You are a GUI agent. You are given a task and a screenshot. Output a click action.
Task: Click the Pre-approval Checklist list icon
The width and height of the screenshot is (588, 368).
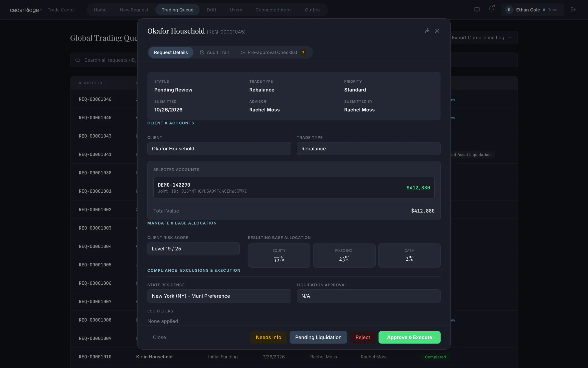point(243,52)
